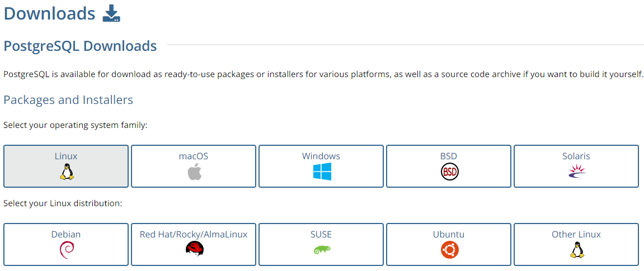Click the Solaris sunburst logo
The image size is (644, 271).
(577, 172)
